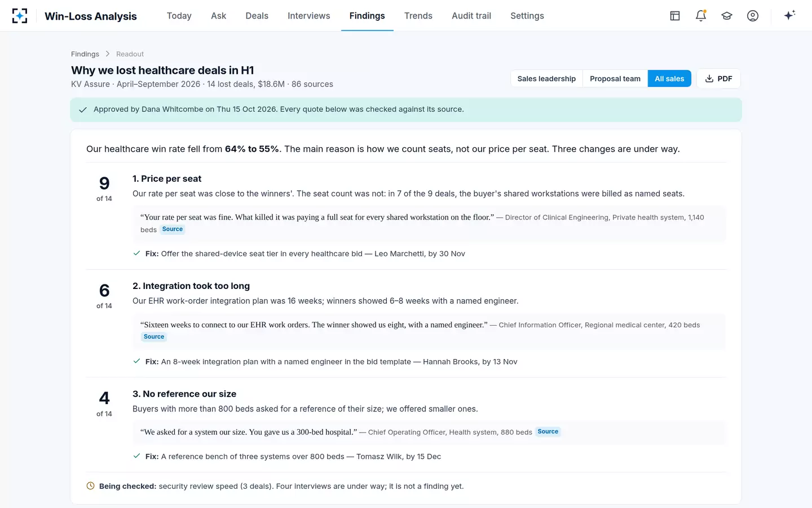Open the Interviews tab
Image resolution: width=812 pixels, height=508 pixels.
(x=309, y=16)
